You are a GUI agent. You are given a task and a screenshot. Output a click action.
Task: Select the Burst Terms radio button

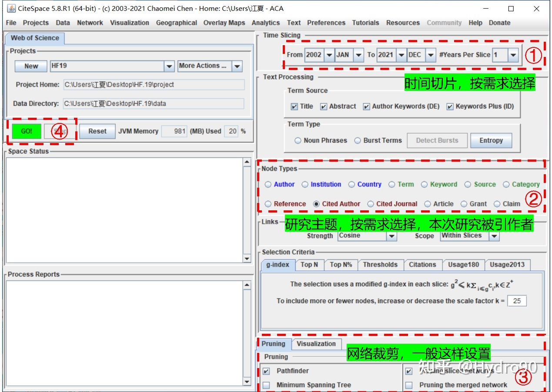coord(358,140)
